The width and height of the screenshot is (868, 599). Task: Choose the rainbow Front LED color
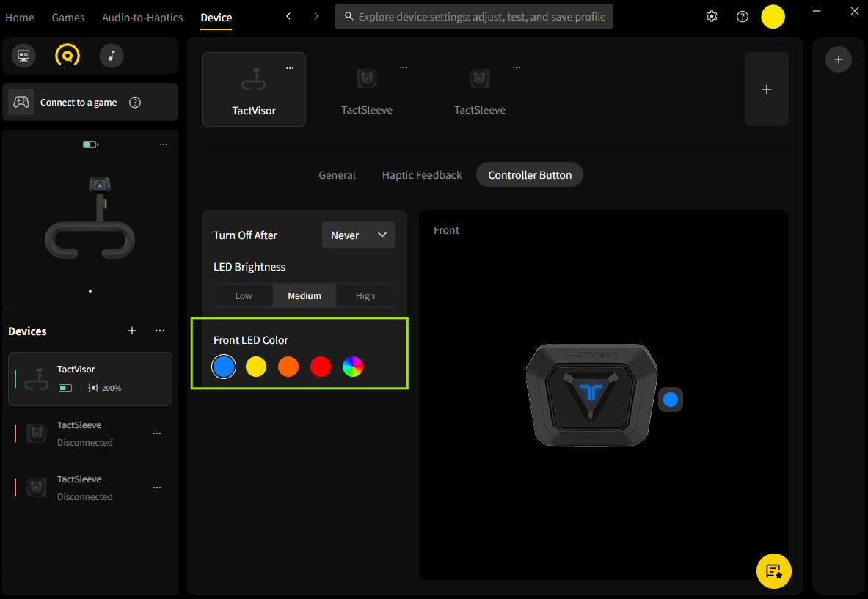353,366
